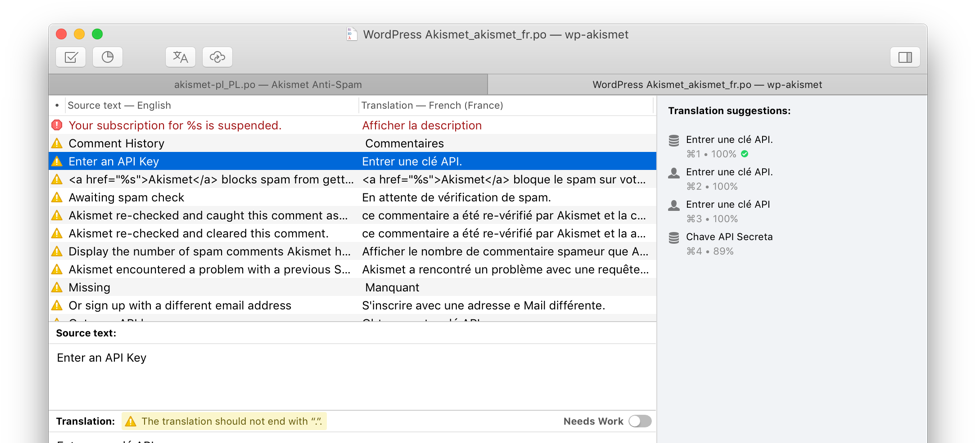This screenshot has width=975, height=443.
Task: Click the 'Manquant' translation cell
Action: (392, 287)
